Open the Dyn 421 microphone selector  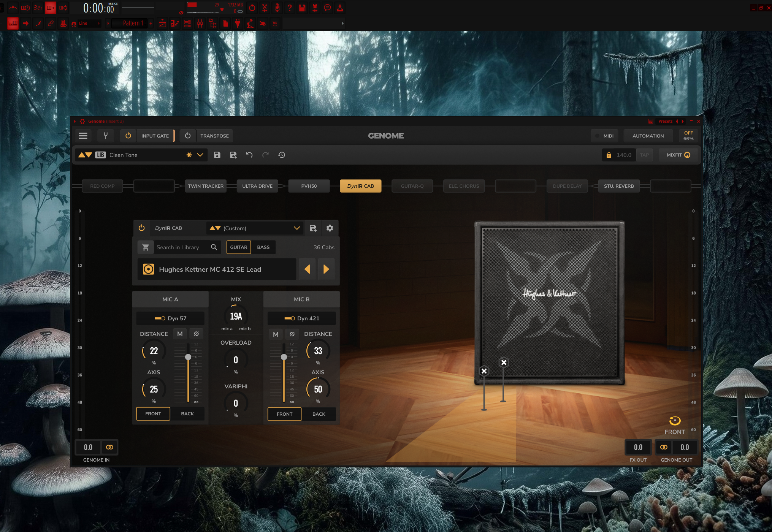(302, 318)
